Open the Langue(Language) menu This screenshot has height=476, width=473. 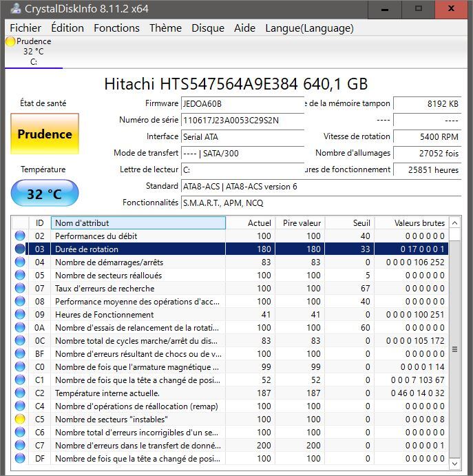point(309,28)
